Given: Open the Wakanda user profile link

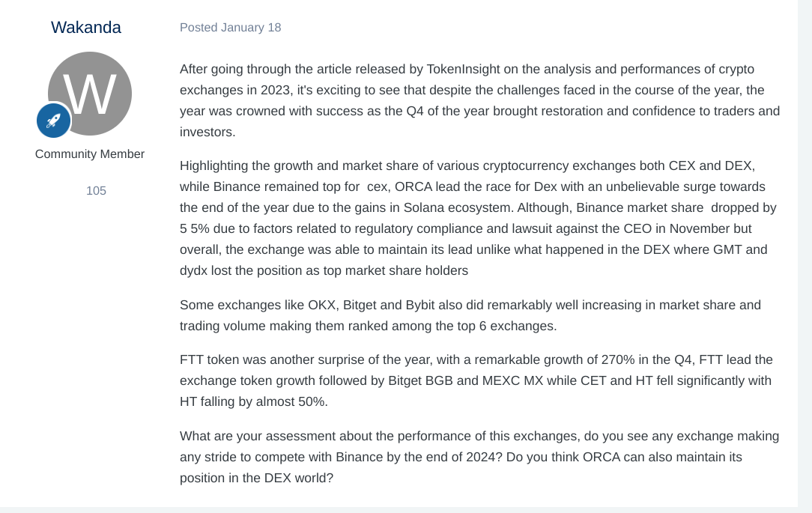Looking at the screenshot, I should coord(86,28).
